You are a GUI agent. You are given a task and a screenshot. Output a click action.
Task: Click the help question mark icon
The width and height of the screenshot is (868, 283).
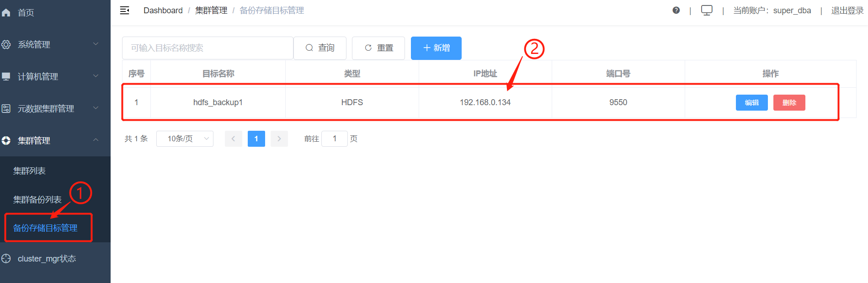[x=676, y=11]
